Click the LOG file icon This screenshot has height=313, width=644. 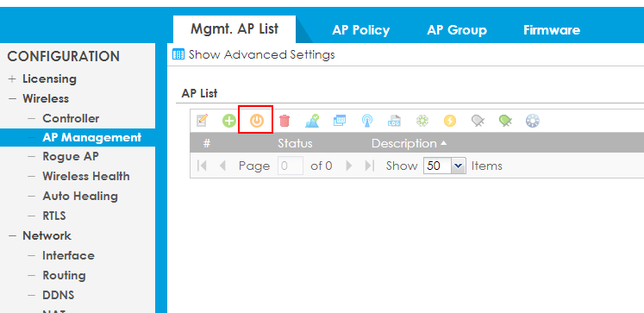[394, 121]
